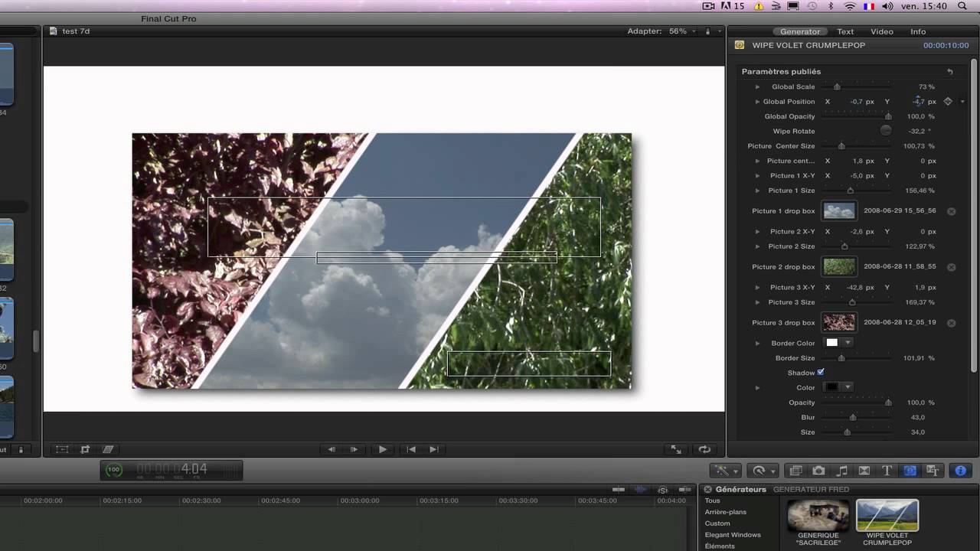
Task: Add keyframe for Global Position
Action: (x=948, y=101)
